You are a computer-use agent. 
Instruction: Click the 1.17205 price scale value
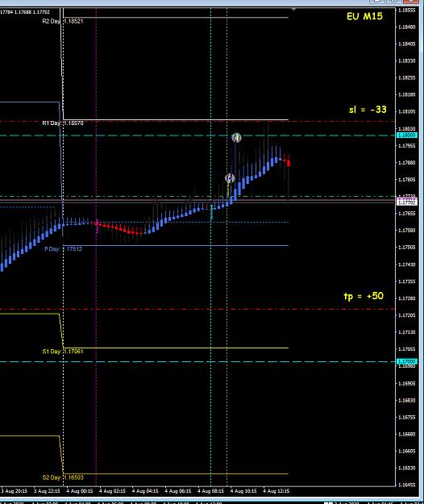click(x=406, y=315)
